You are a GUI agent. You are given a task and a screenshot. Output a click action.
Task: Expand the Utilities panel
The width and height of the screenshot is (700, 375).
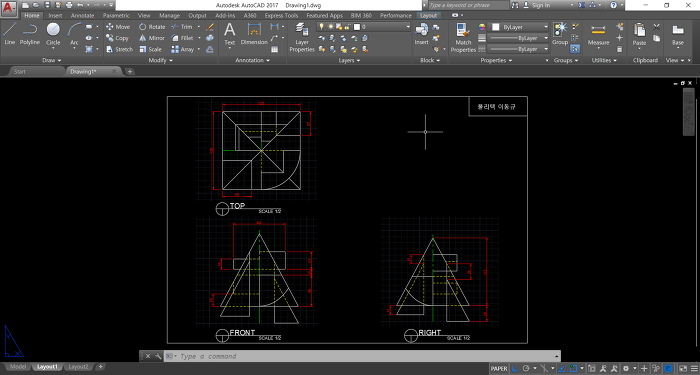[604, 60]
